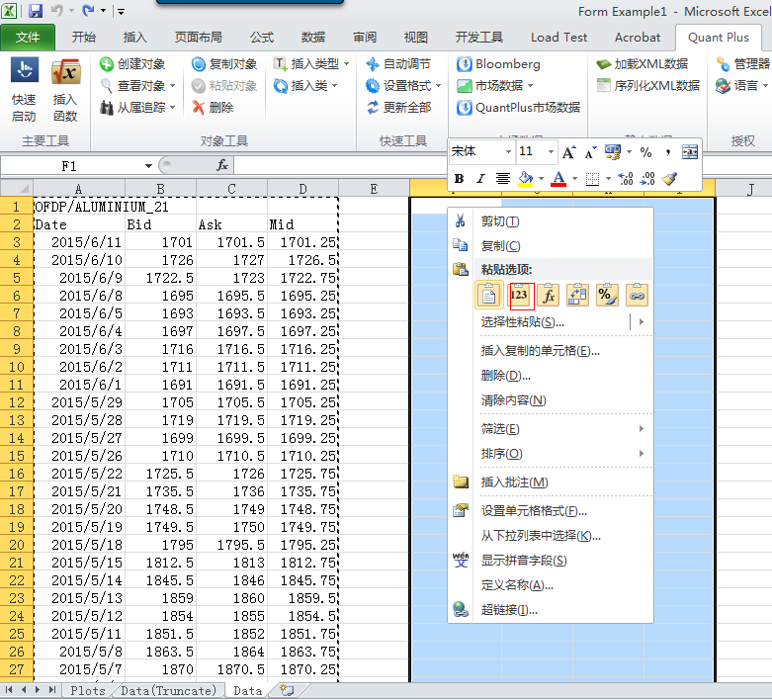Image resolution: width=772 pixels, height=700 pixels.
Task: Select 设置单元格格式(F) from context menu
Action: pos(552,511)
